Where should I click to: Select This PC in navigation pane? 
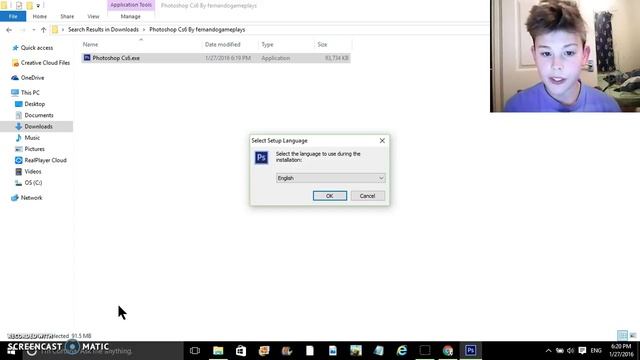click(30, 93)
